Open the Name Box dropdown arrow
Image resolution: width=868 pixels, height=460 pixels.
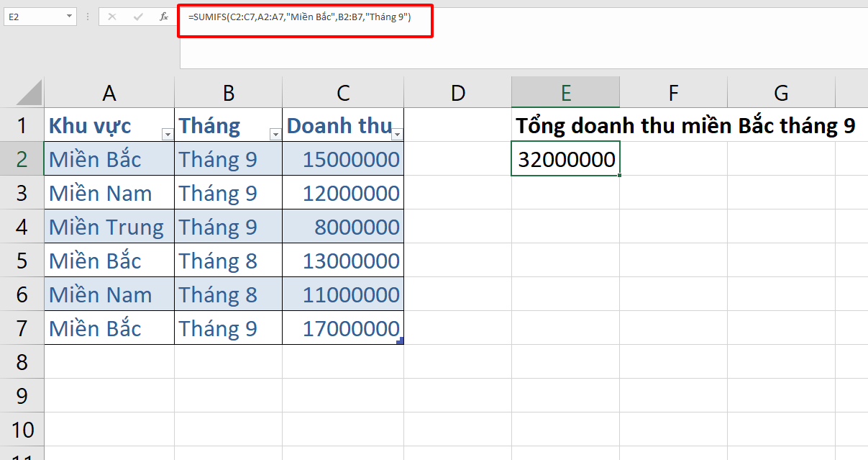click(x=68, y=16)
